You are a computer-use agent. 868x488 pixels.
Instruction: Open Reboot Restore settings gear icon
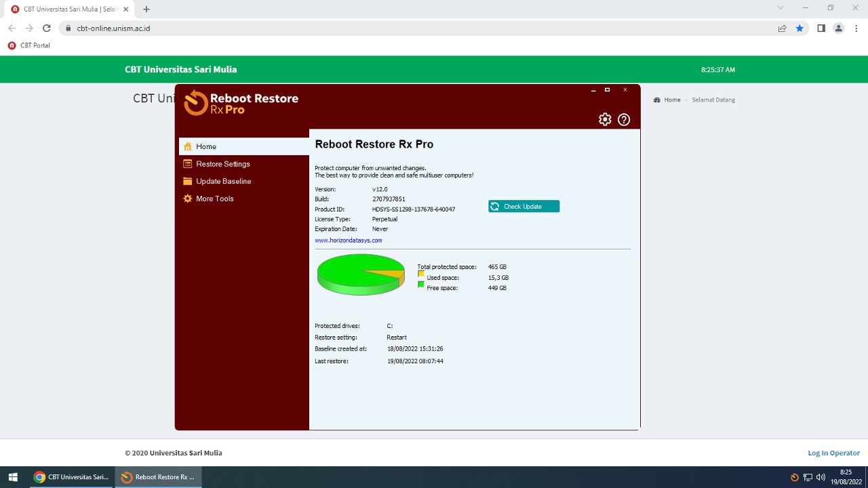604,119
